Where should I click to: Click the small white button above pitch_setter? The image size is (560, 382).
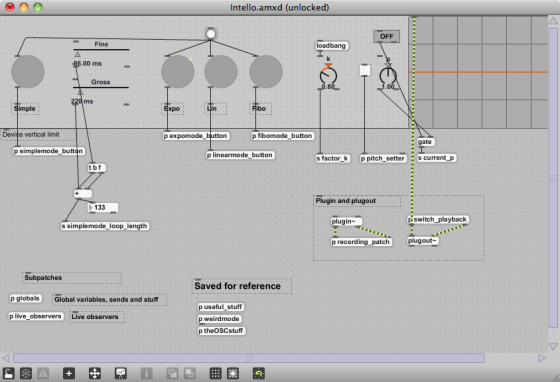364,70
